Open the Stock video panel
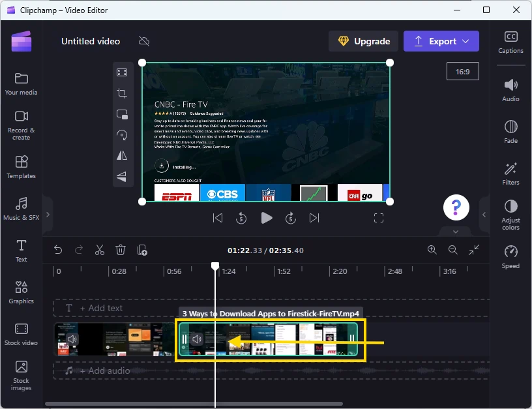Screen dimensions: 532x409 pyautogui.click(x=21, y=334)
